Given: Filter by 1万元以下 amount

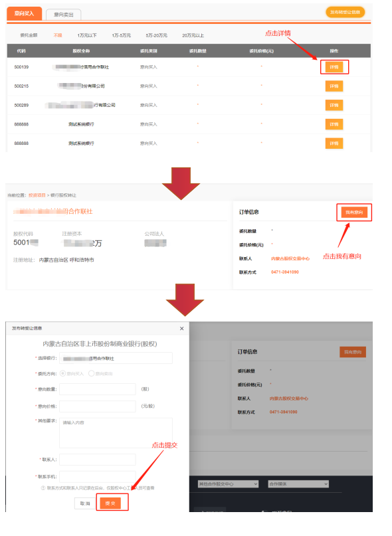Looking at the screenshot, I should (x=87, y=36).
